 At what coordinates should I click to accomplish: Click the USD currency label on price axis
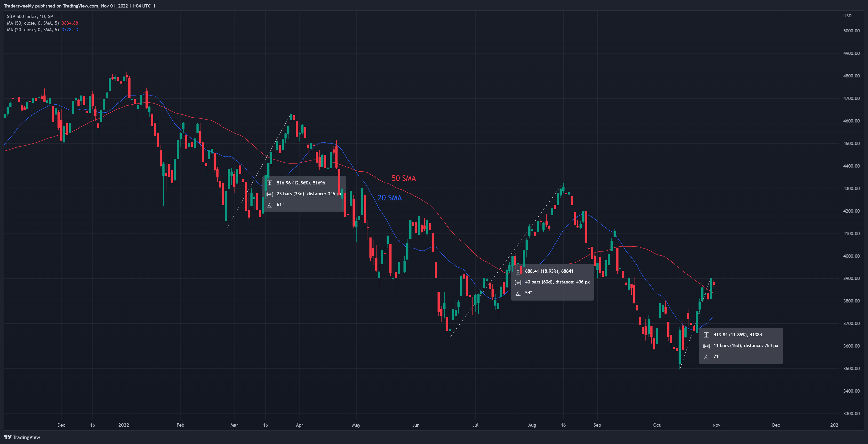pyautogui.click(x=847, y=16)
